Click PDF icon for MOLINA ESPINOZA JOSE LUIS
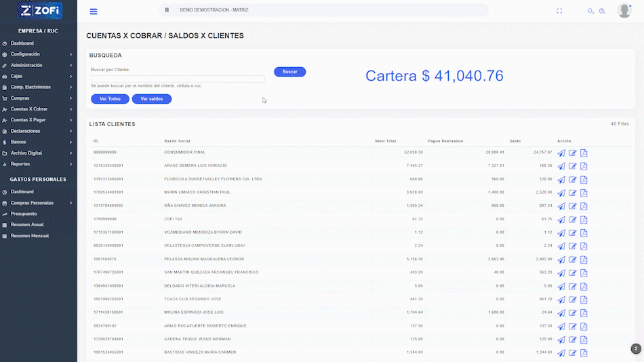The height and width of the screenshot is (362, 644). (584, 313)
